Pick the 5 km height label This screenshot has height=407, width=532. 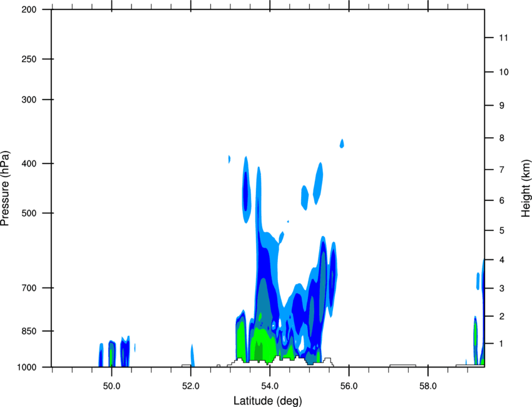pos(502,231)
